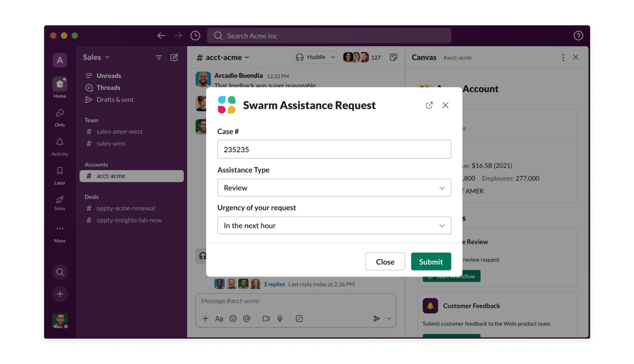Open Assistance Type dropdown
Screen dimensions: 634x364
(x=334, y=188)
